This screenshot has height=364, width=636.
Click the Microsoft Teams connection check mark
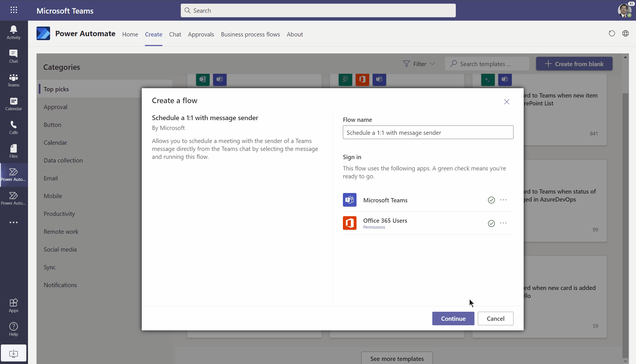[x=491, y=200]
